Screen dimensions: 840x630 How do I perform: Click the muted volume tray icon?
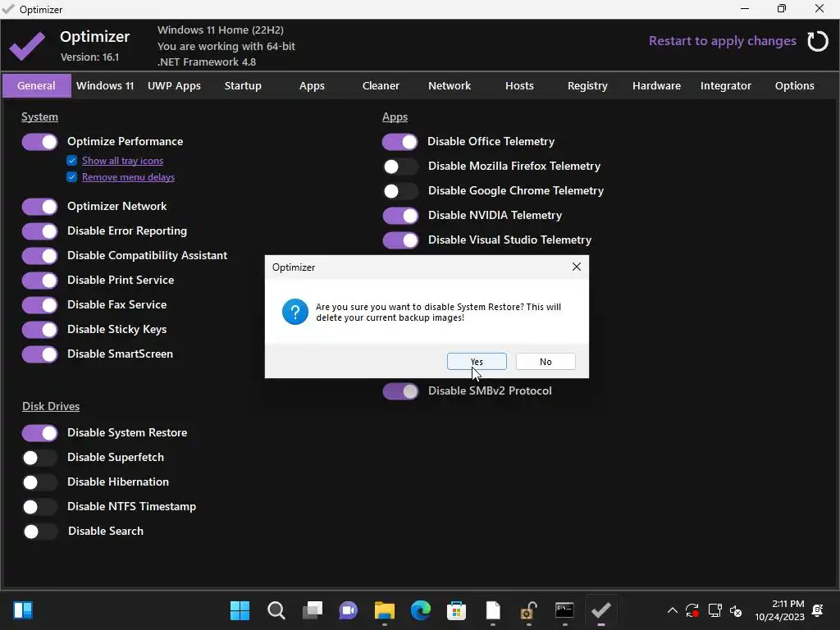[736, 610]
